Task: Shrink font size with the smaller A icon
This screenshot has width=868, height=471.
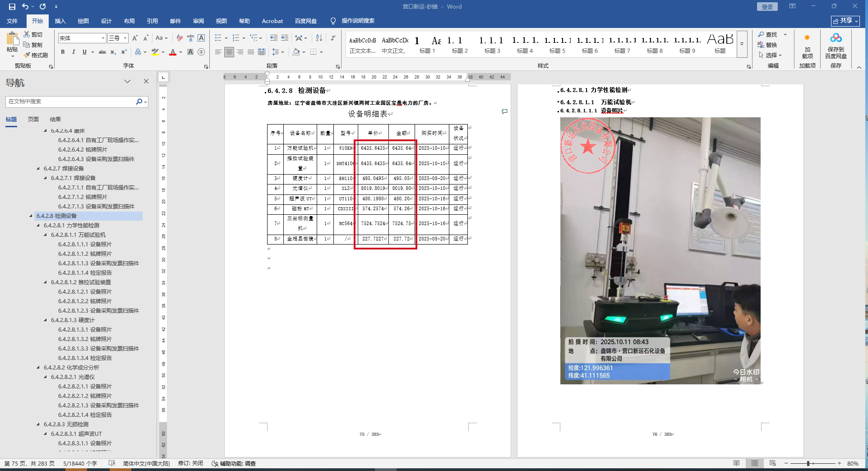Action: pos(145,38)
